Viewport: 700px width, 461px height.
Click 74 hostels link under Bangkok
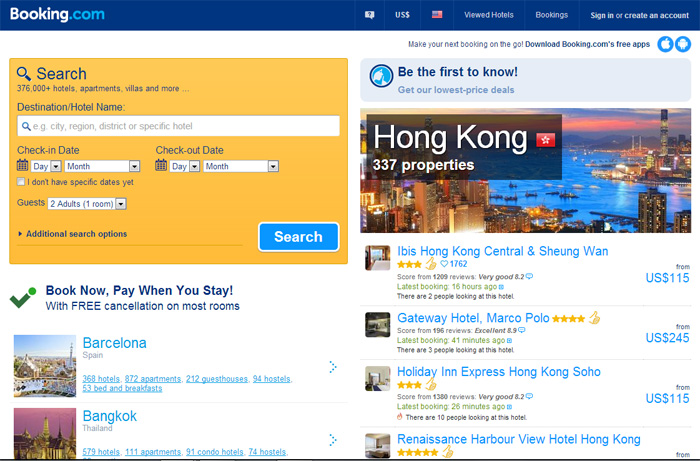(x=267, y=452)
